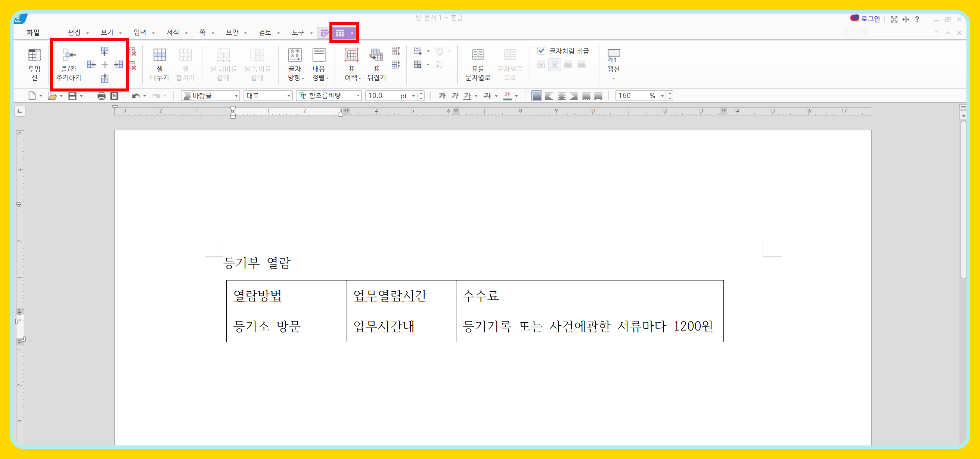980x459 pixels.
Task: Open the font color 가 swatch dropdown
Action: (516, 96)
